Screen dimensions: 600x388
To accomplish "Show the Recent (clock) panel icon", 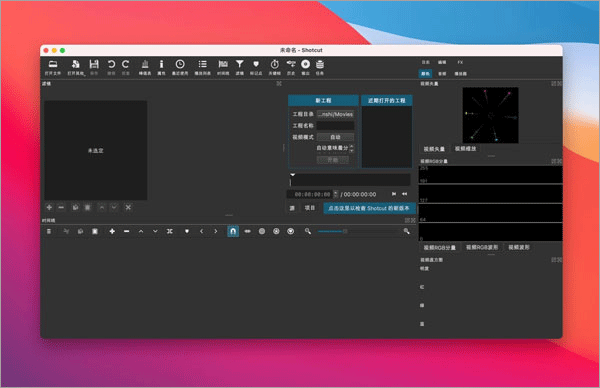I will (x=180, y=67).
